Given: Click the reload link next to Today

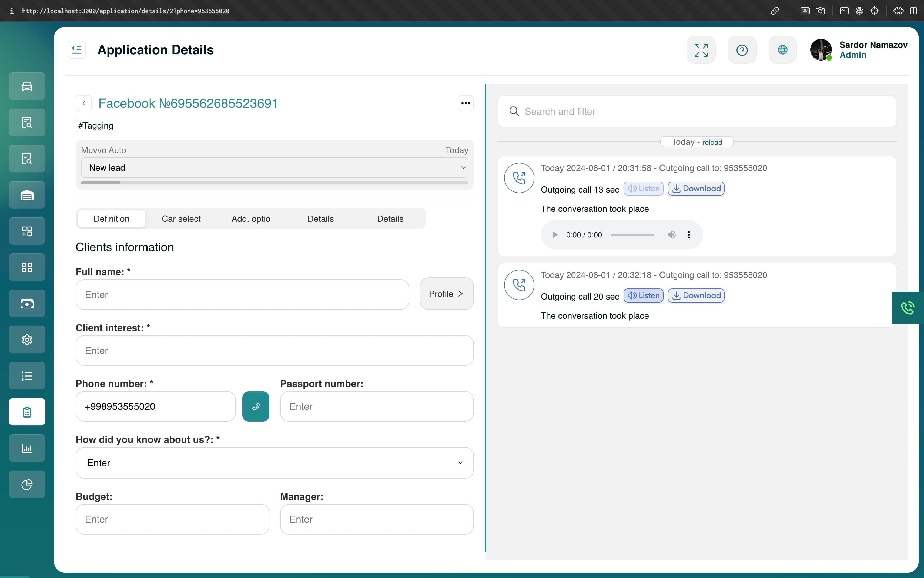Looking at the screenshot, I should click(x=712, y=142).
